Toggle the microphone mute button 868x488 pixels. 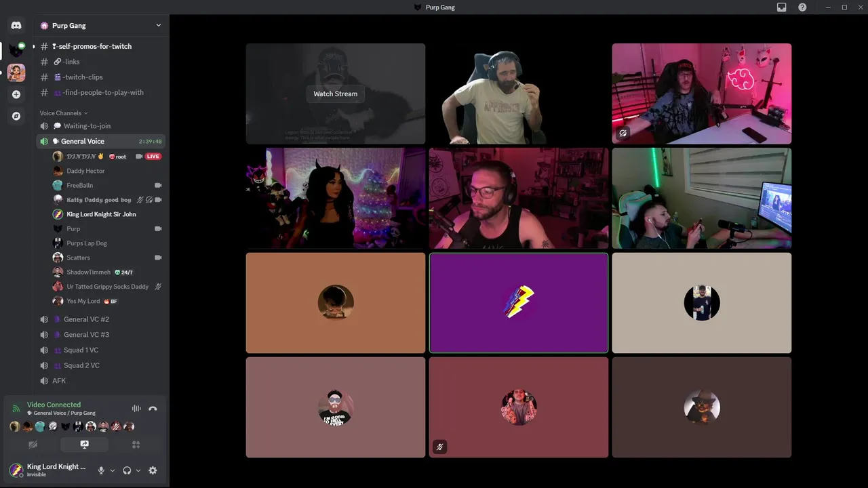coord(101,470)
